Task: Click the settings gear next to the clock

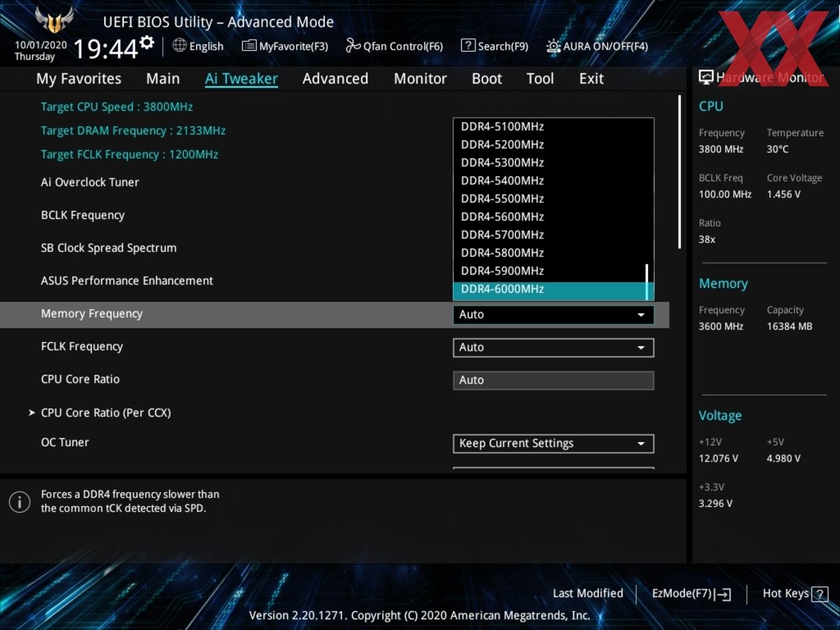Action: (147, 42)
